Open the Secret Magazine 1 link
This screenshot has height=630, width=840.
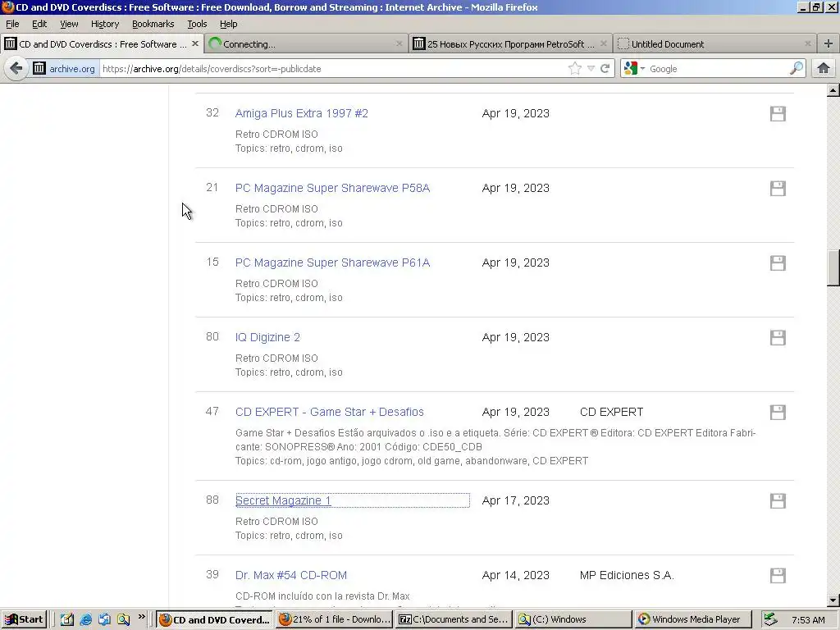pyautogui.click(x=283, y=500)
